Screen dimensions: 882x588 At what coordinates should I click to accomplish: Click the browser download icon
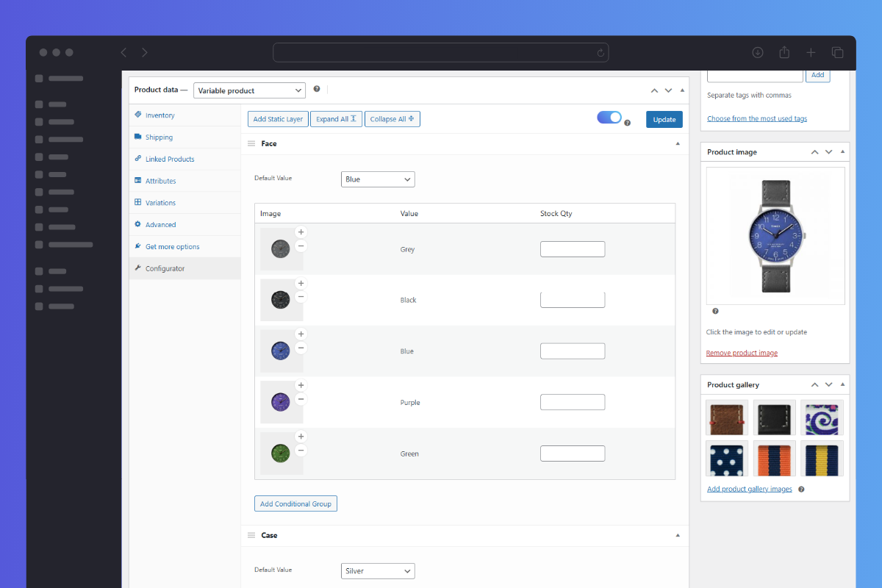[x=758, y=53]
